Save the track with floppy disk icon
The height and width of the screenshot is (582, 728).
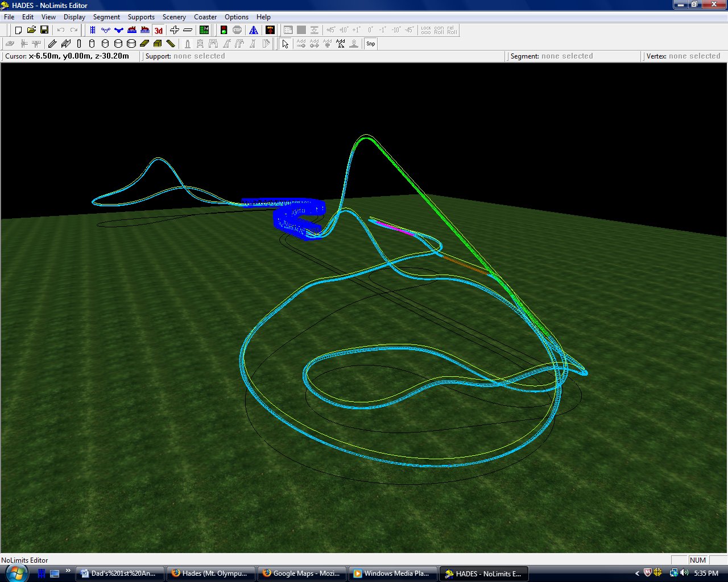pos(44,30)
